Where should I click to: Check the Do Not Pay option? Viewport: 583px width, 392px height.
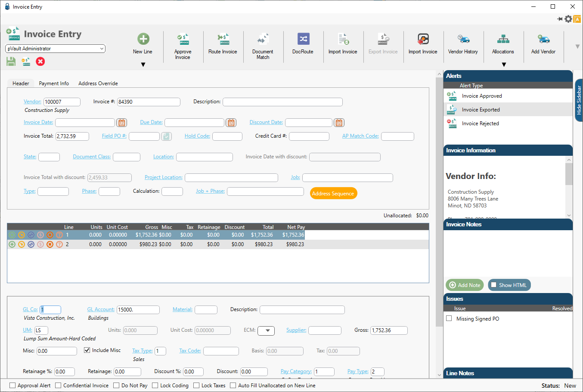tap(116, 386)
